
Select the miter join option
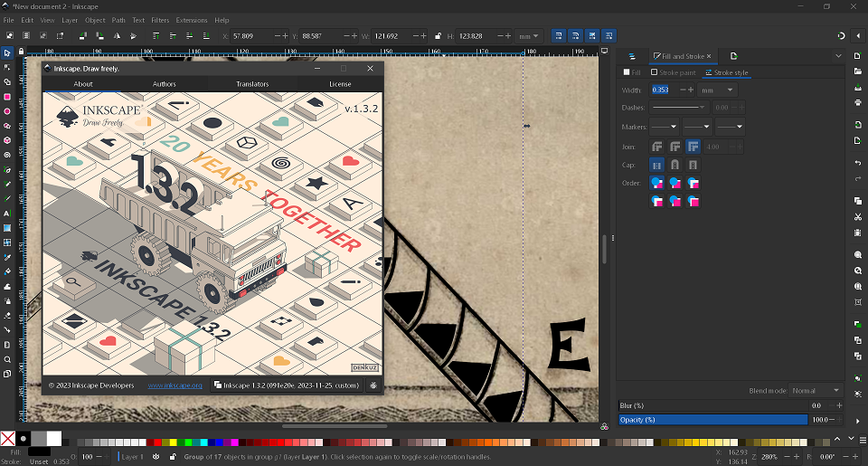tap(693, 147)
